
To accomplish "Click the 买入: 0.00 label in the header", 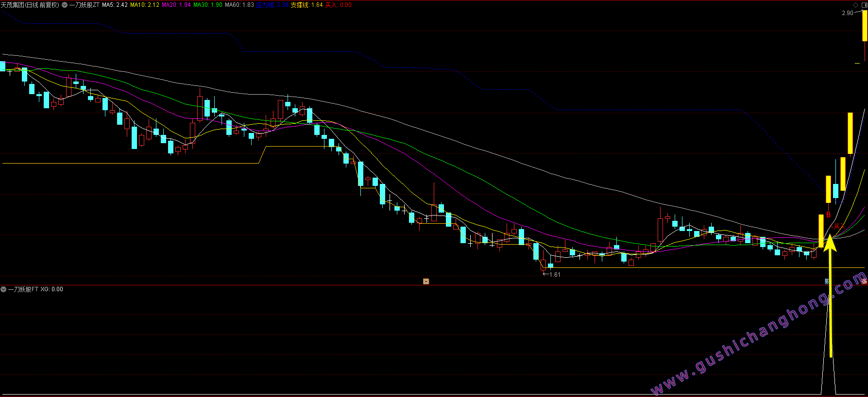I will [339, 5].
